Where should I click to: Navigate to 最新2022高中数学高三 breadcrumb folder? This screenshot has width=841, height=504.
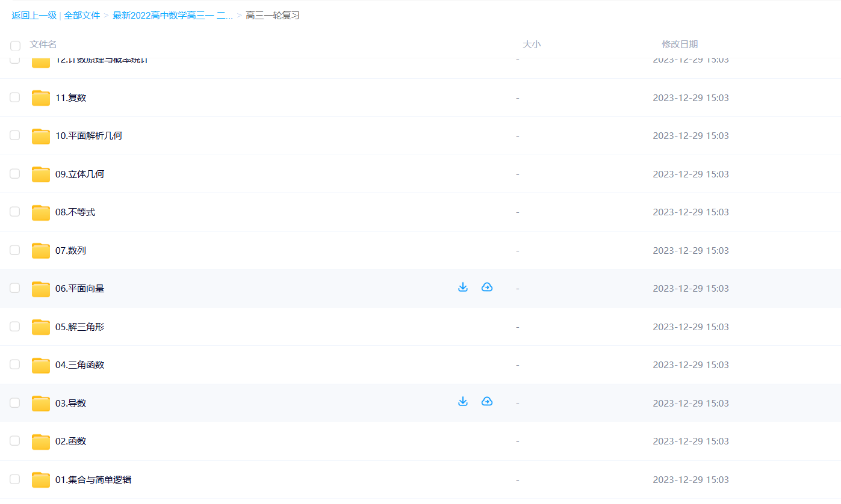pos(172,16)
